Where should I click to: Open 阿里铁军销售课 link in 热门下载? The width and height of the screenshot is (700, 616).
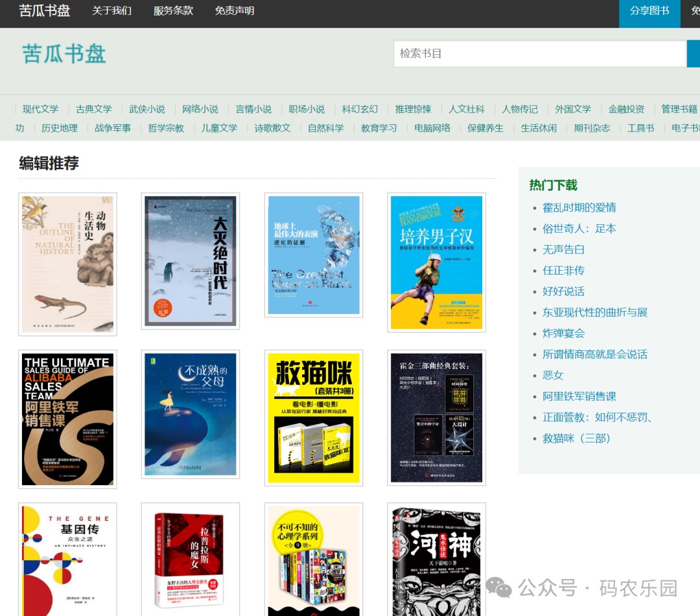579,396
